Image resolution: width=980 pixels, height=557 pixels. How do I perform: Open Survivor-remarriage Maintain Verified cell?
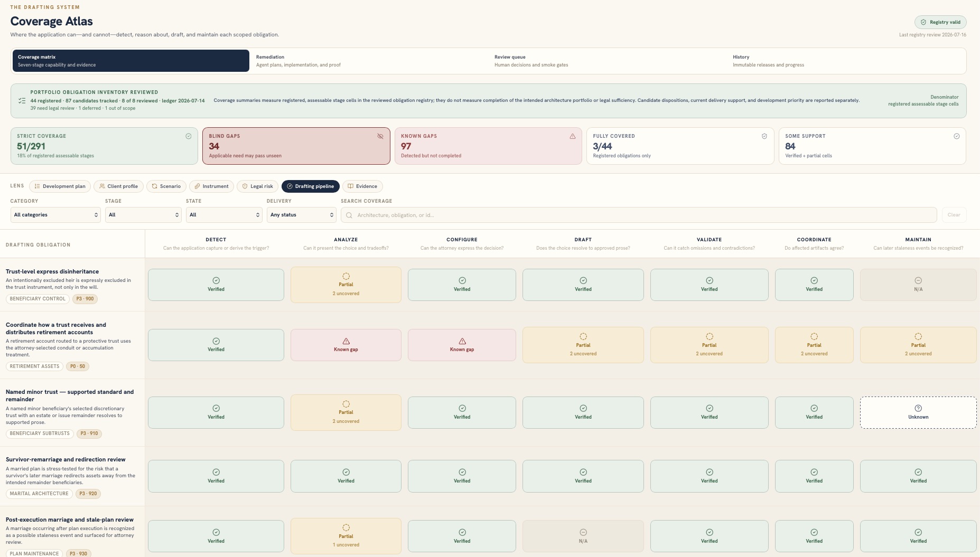pos(918,476)
